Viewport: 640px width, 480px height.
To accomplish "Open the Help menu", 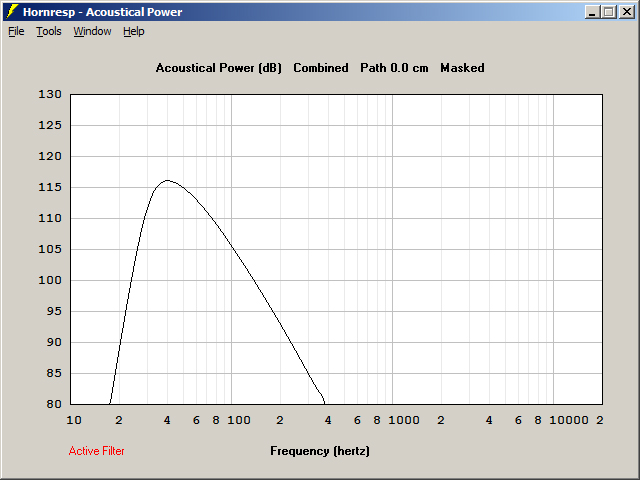I will pyautogui.click(x=134, y=31).
